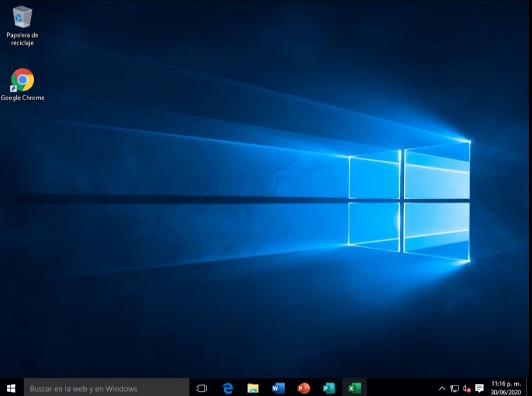The image size is (532, 396).
Task: Expand the hidden system tray icons
Action: pyautogui.click(x=442, y=388)
